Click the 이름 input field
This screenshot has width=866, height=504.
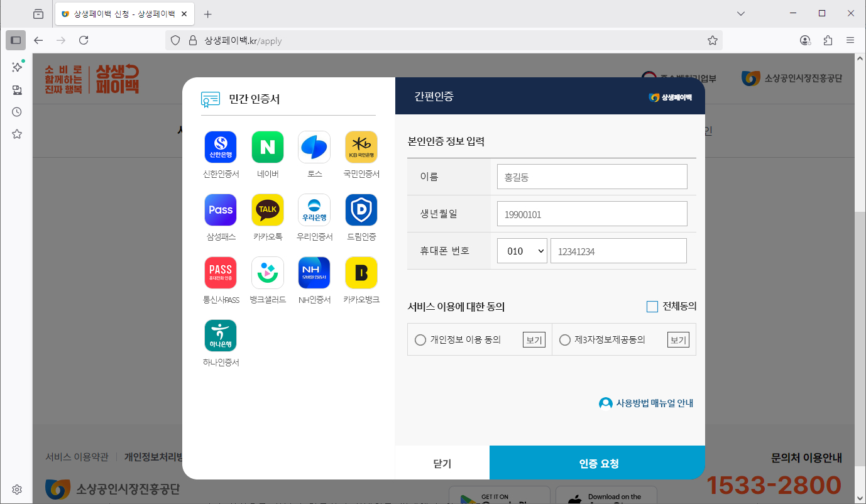pos(591,177)
